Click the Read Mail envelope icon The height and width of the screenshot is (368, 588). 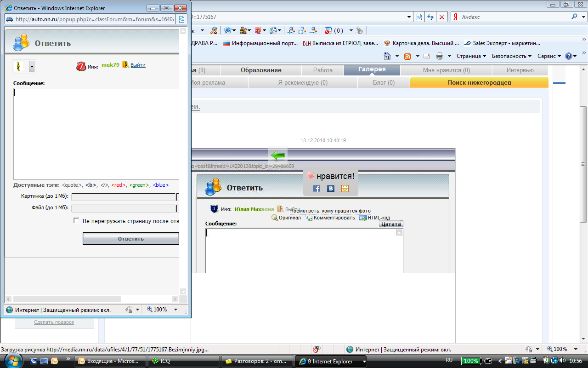[x=427, y=56]
